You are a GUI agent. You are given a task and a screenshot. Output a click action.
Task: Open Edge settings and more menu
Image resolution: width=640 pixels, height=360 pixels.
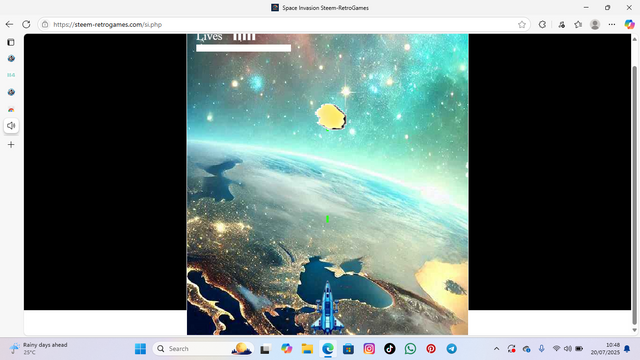click(x=611, y=24)
